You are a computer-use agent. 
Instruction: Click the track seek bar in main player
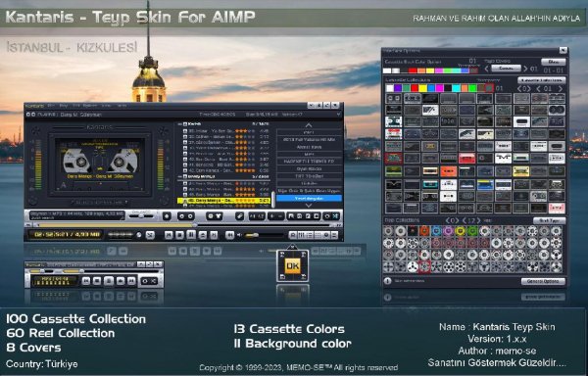point(185,225)
